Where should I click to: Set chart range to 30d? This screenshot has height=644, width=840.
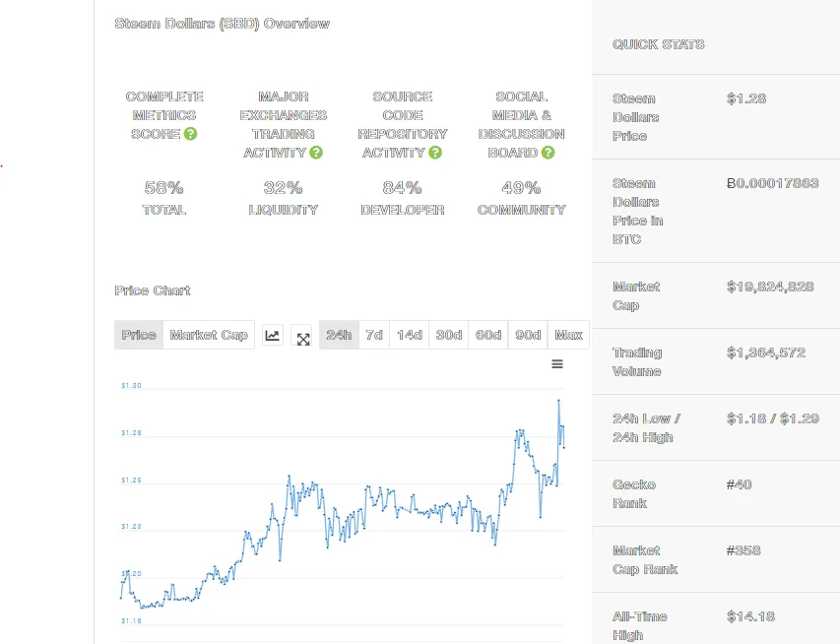pyautogui.click(x=449, y=335)
